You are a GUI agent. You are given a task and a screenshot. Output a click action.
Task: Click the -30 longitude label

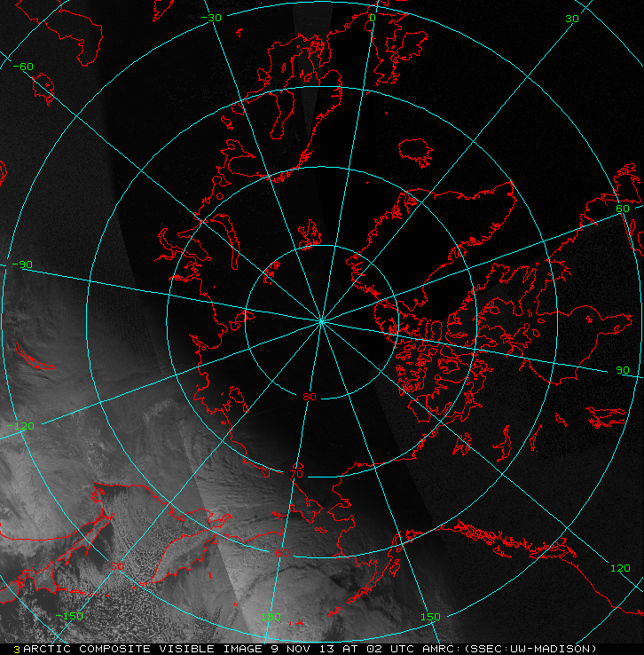[211, 18]
